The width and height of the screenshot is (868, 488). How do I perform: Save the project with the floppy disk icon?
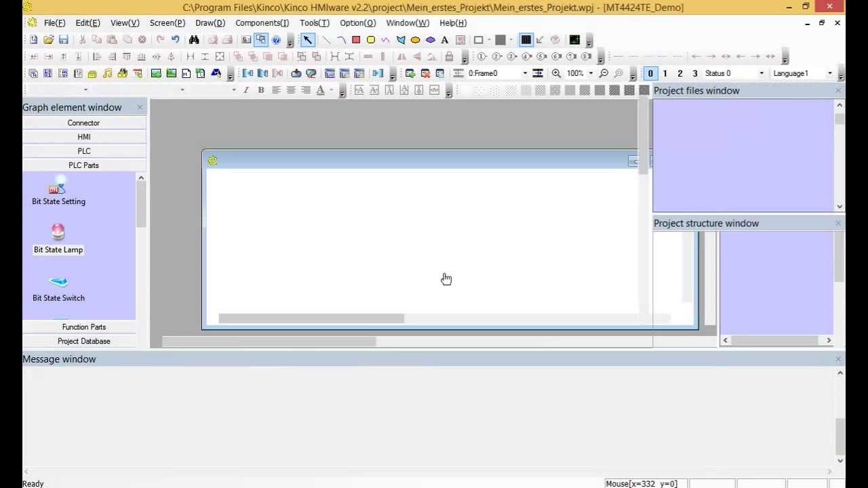click(63, 40)
